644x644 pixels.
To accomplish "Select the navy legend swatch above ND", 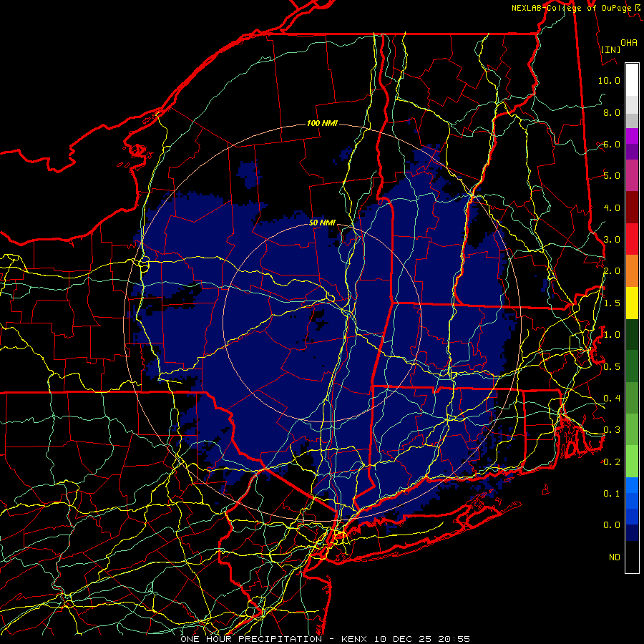I will click(x=632, y=533).
